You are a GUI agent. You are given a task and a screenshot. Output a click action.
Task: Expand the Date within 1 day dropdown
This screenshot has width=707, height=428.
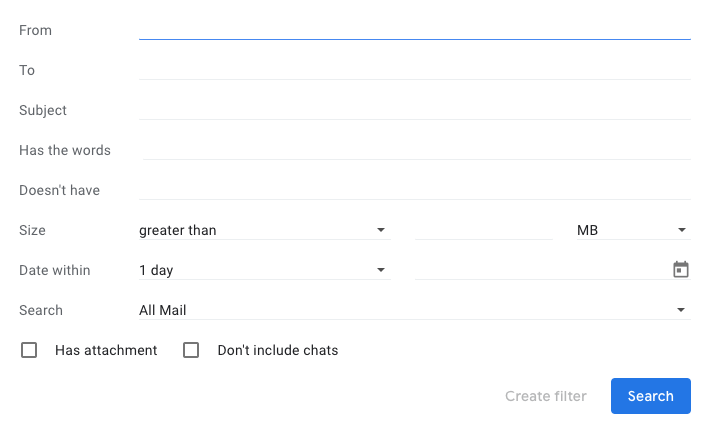[265, 270]
